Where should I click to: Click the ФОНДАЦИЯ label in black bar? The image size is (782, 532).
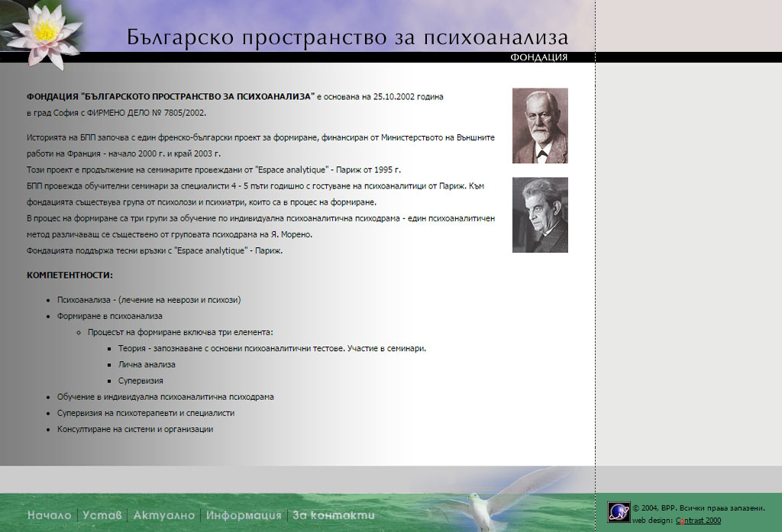538,57
